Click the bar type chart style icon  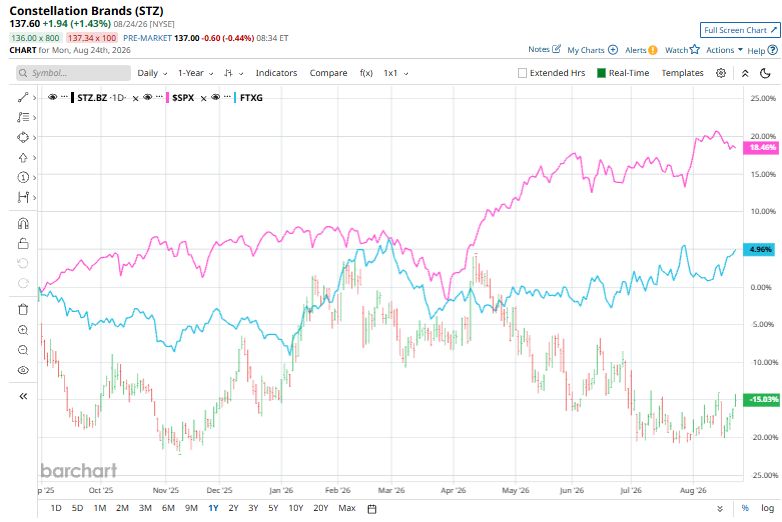pos(228,73)
